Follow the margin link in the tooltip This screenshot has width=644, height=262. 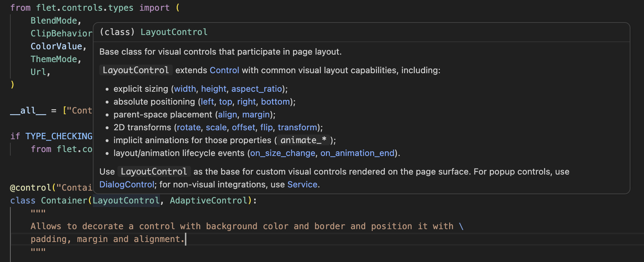click(256, 115)
